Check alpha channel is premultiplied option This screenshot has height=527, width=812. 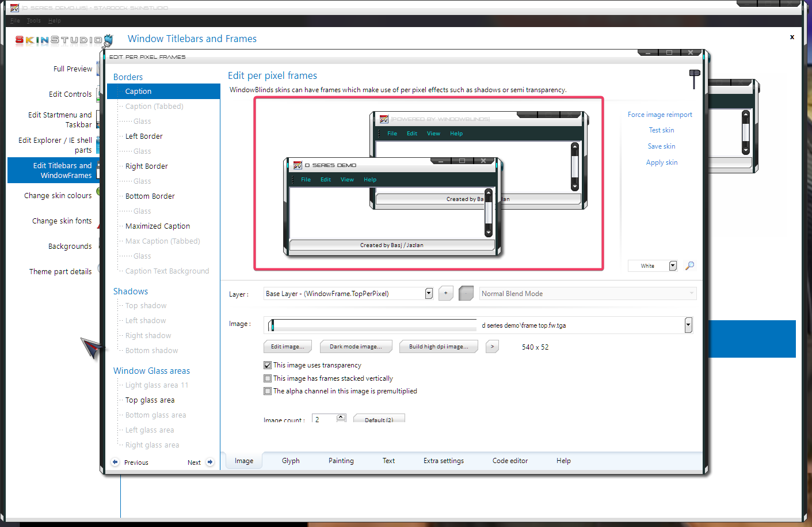pos(268,391)
